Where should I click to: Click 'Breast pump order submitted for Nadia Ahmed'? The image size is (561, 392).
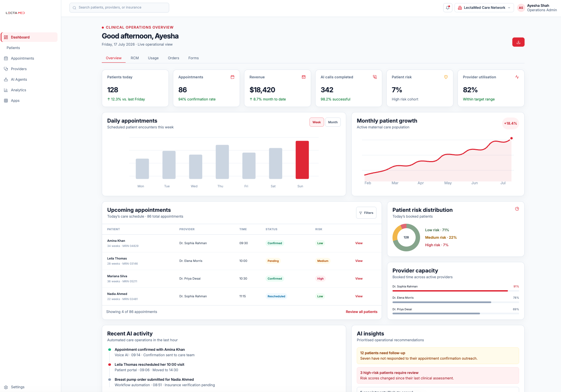(x=154, y=380)
